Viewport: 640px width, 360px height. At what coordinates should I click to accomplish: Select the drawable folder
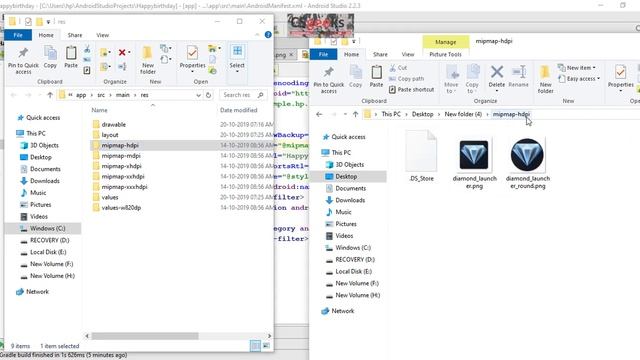(182, 124)
